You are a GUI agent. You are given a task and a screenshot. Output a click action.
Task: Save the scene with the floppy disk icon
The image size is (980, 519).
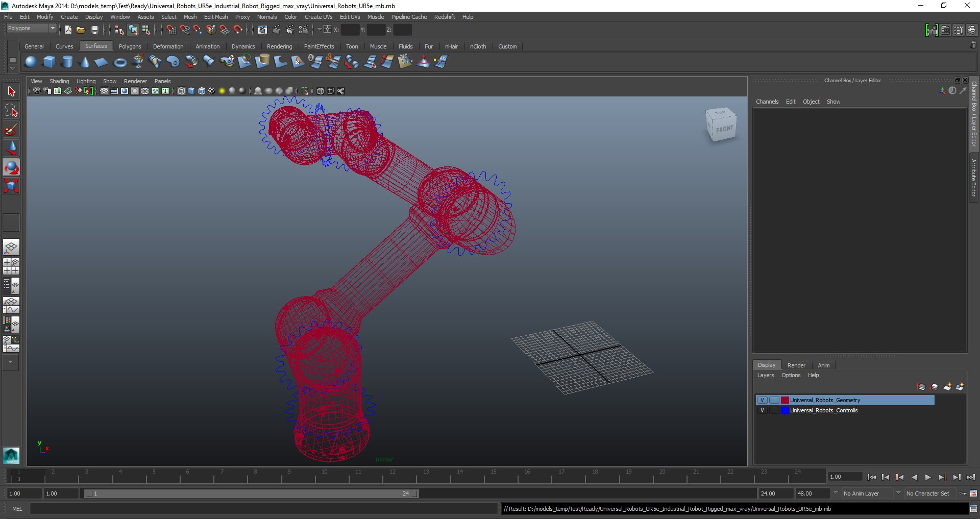(x=94, y=30)
